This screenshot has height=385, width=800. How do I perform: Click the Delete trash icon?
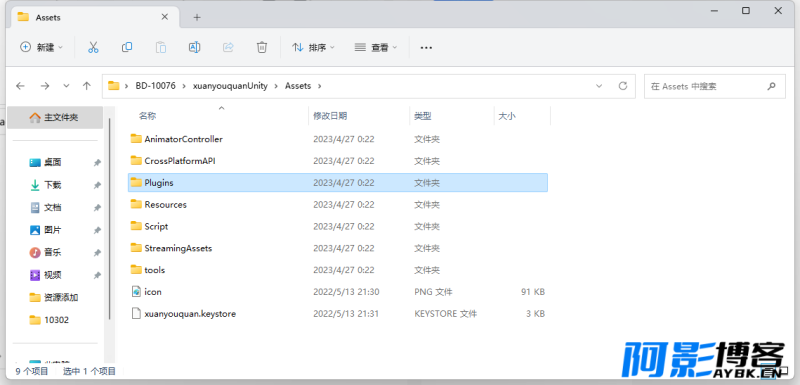point(262,47)
